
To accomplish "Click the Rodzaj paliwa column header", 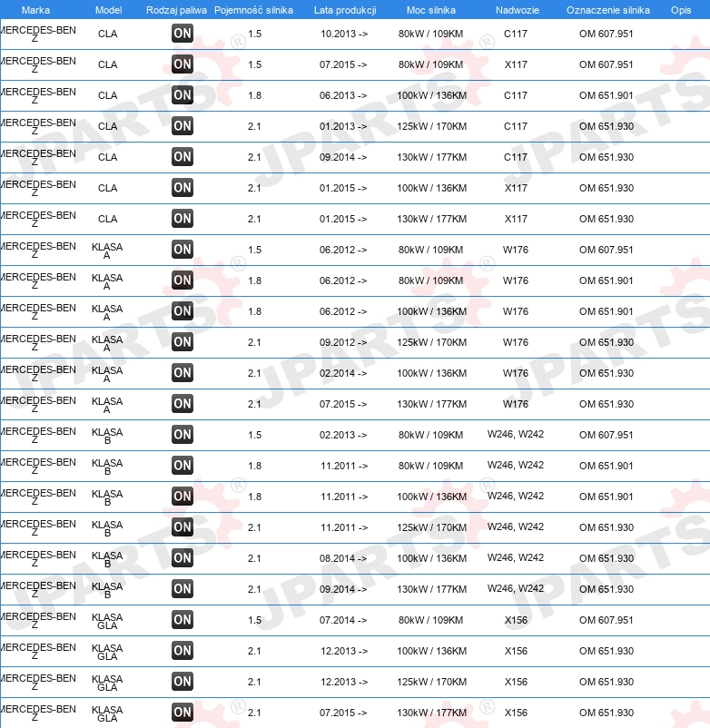I will pyautogui.click(x=176, y=10).
